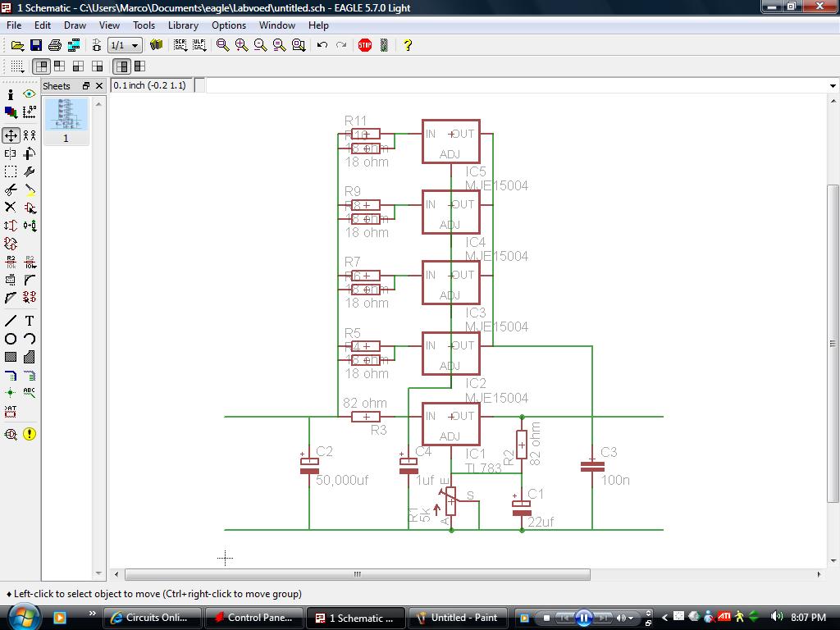Select the Junction tool
This screenshot has width=840, height=630.
[x=11, y=393]
